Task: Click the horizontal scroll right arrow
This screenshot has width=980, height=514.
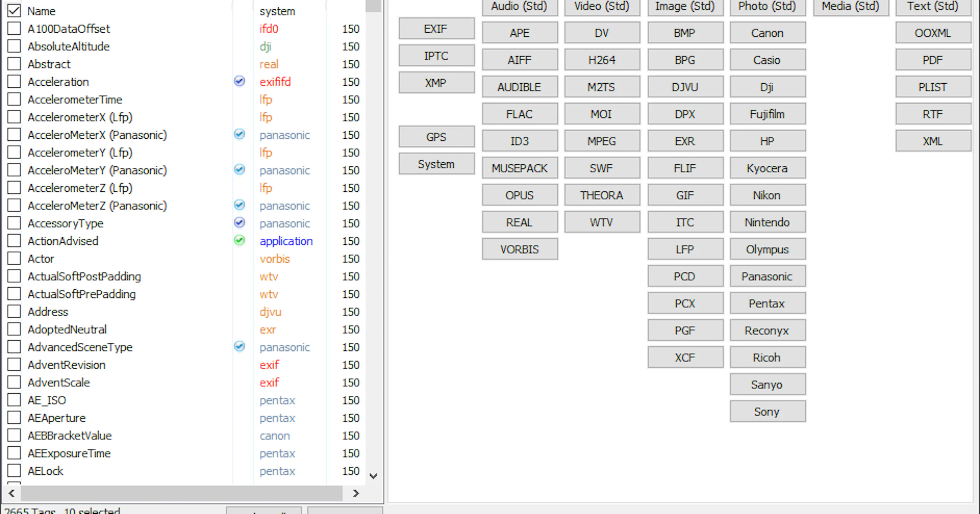Action: pos(356,493)
